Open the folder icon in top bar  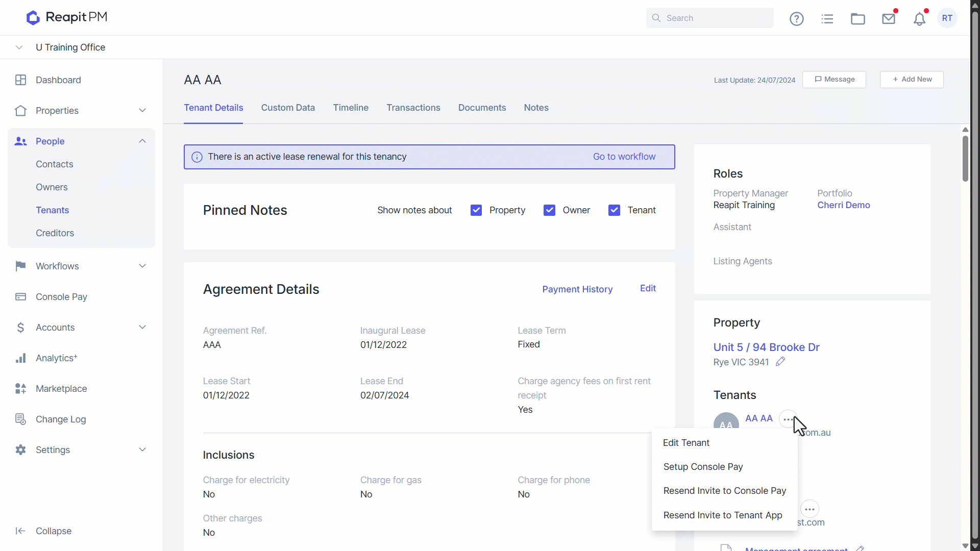(857, 19)
